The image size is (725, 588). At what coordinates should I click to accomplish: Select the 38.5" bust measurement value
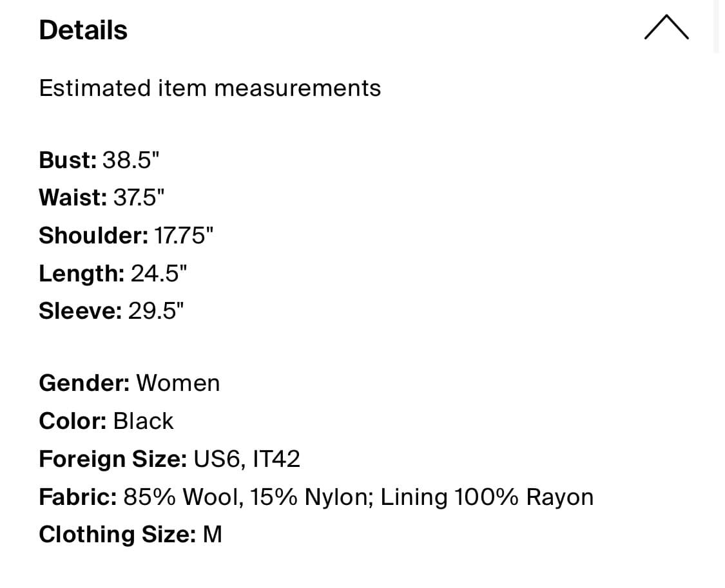(130, 160)
